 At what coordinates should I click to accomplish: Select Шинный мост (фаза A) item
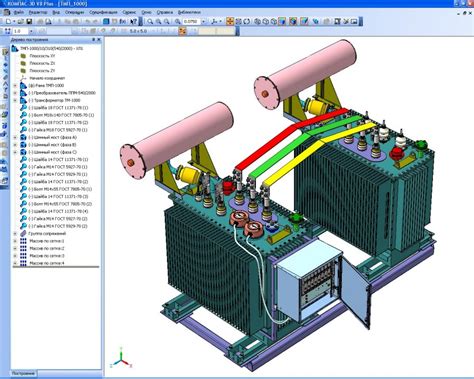pos(53,137)
